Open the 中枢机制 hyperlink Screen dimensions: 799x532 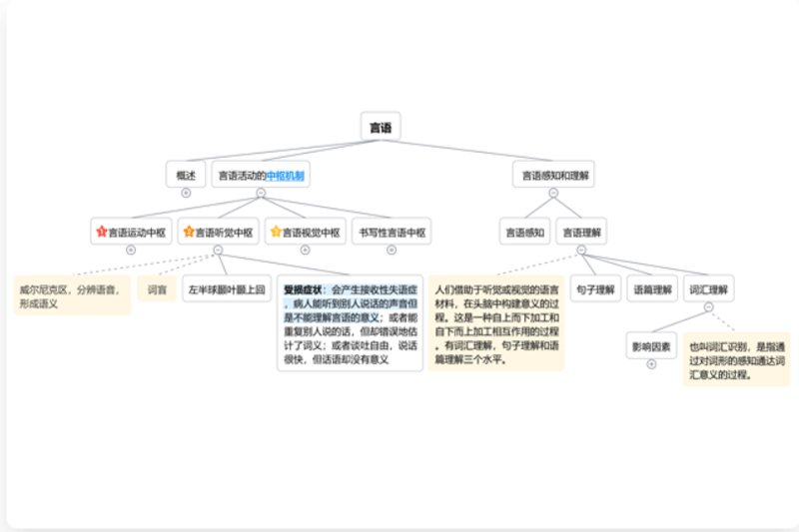[286, 176]
